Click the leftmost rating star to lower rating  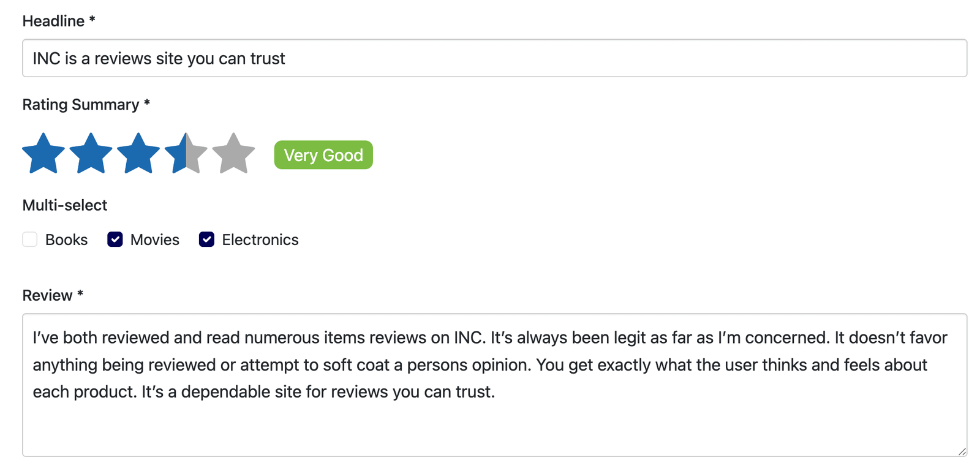(43, 153)
